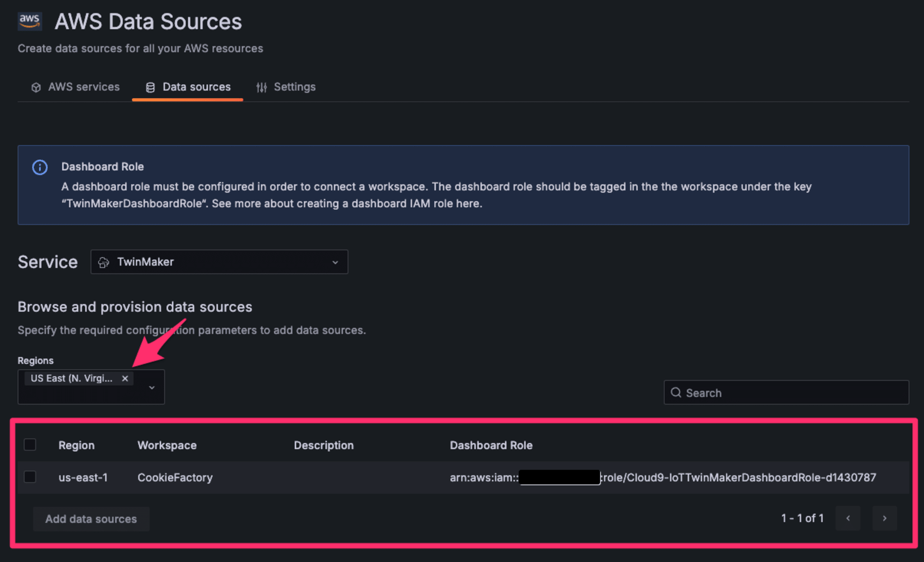Click the Cloud9-IoTTwinMakerDashboardRole ARN cell
The width and height of the screenshot is (924, 562).
point(663,477)
